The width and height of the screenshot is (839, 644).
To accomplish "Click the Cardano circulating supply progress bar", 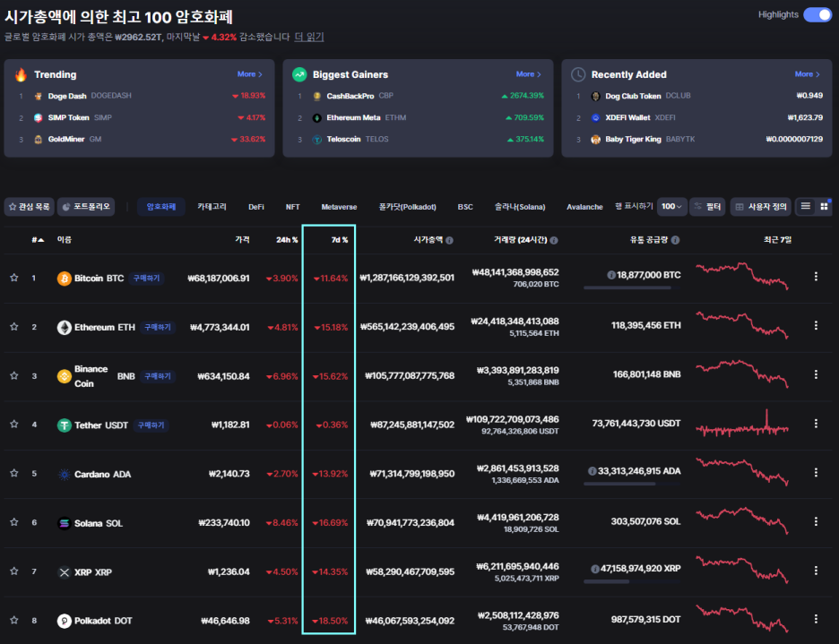I will (x=632, y=484).
